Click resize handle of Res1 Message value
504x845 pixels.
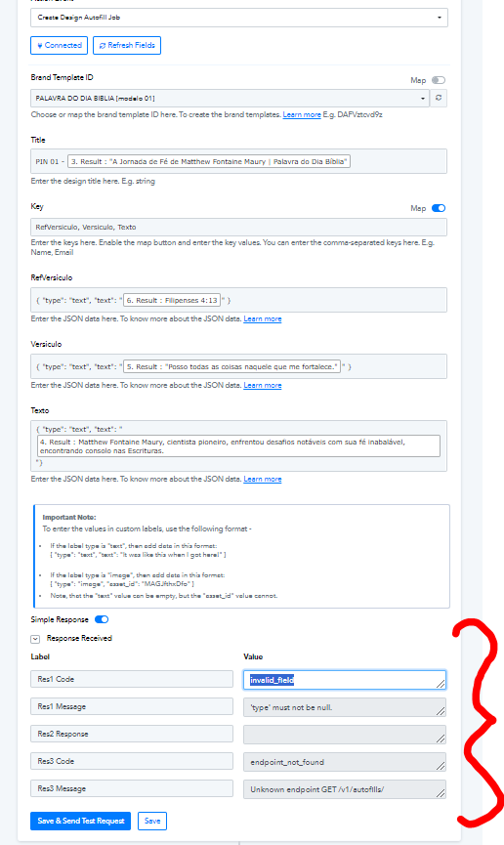click(x=441, y=711)
